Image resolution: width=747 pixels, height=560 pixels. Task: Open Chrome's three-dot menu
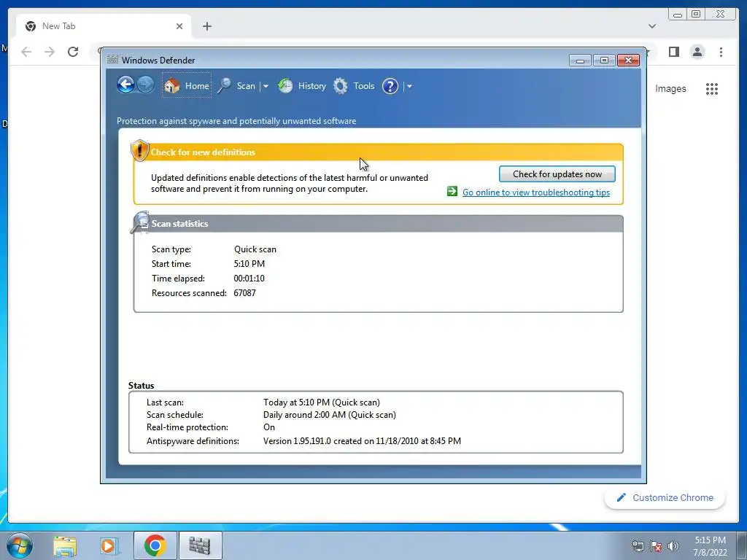[x=721, y=52]
